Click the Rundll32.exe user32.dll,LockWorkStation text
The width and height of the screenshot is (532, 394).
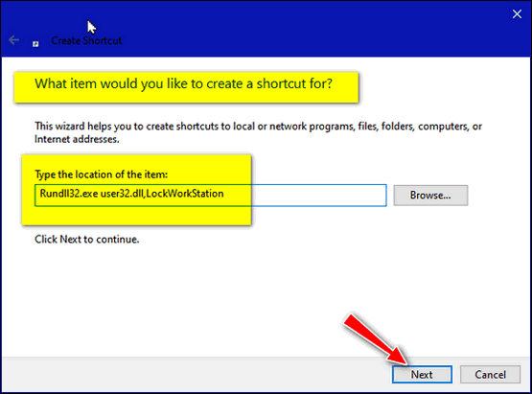[x=131, y=194]
